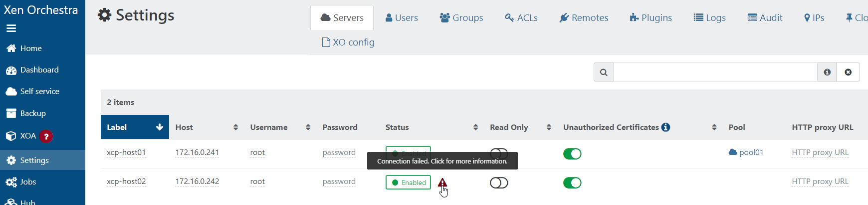Sort table by Read Only column
The width and height of the screenshot is (868, 205).
520,127
